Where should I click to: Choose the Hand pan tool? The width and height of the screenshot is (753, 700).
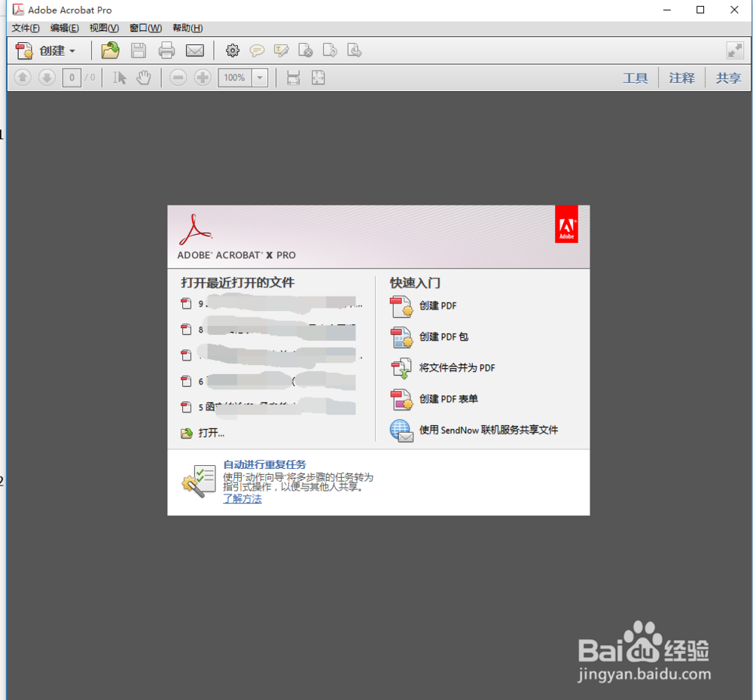point(144,78)
